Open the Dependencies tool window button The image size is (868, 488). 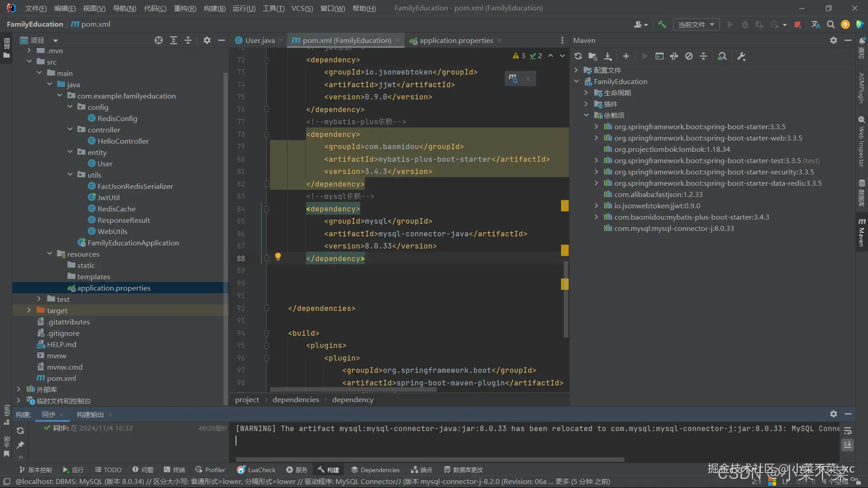(375, 470)
